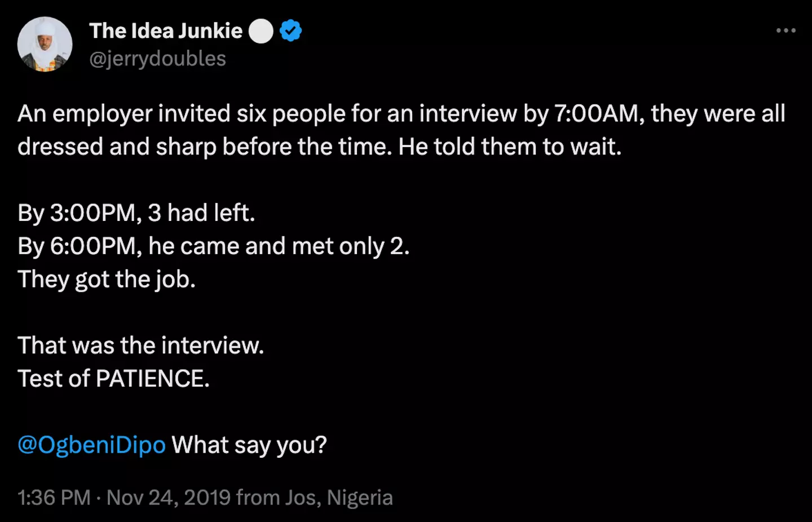The image size is (812, 522).
Task: Click the white circle emoji beside the name
Action: [261, 31]
